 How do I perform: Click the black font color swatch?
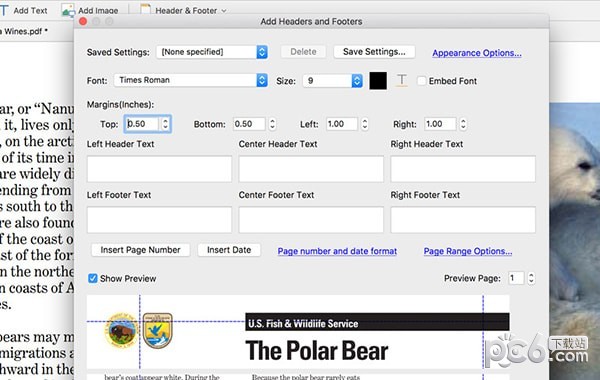point(378,81)
